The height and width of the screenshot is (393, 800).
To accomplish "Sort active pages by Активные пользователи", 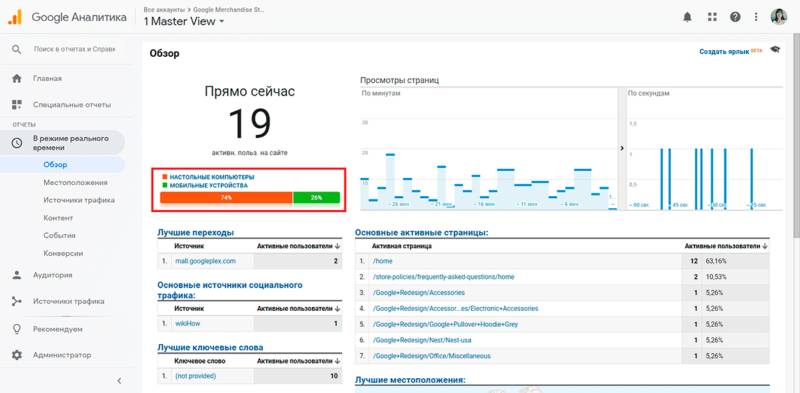I will (x=726, y=246).
